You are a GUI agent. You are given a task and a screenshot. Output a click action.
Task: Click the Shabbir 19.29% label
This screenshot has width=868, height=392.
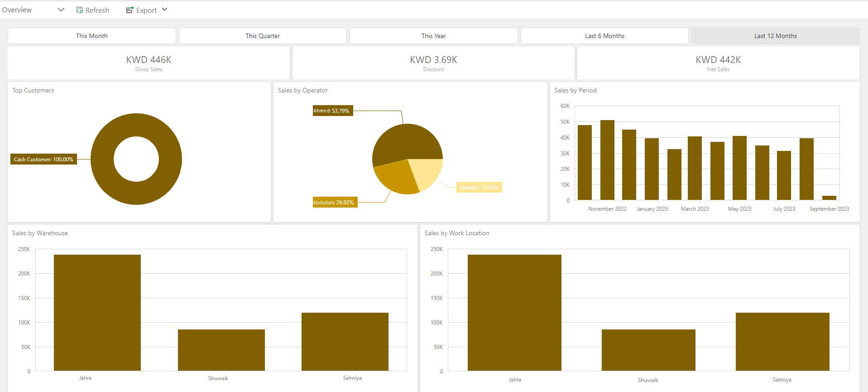coord(479,187)
